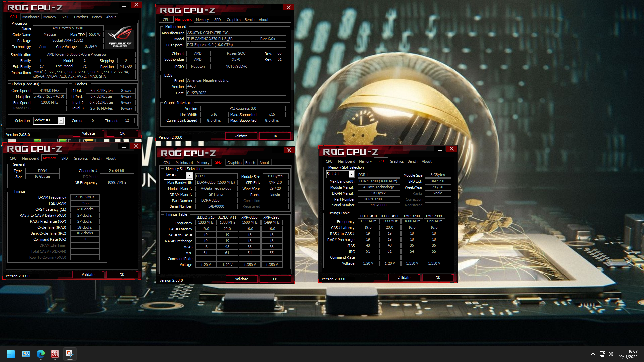
Task: Click the NB Frequency 1099.7 MHz value
Action: (x=117, y=183)
